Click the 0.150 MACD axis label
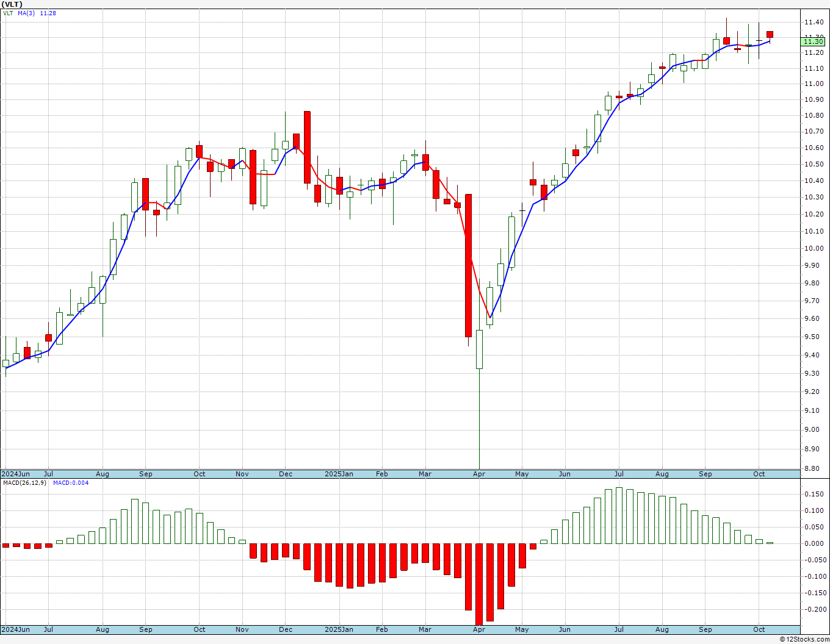This screenshot has height=644, width=830. pos(813,495)
